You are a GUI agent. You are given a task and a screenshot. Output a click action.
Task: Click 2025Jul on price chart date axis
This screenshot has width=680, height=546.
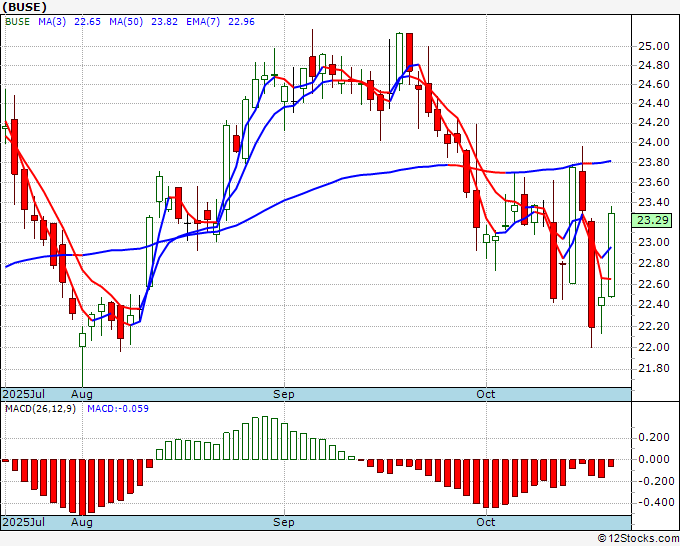point(24,394)
